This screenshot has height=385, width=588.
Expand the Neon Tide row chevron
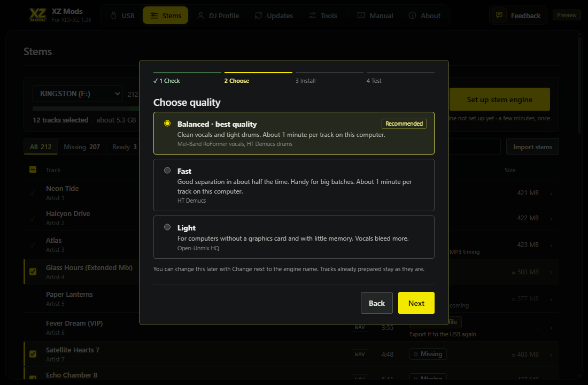pos(551,193)
